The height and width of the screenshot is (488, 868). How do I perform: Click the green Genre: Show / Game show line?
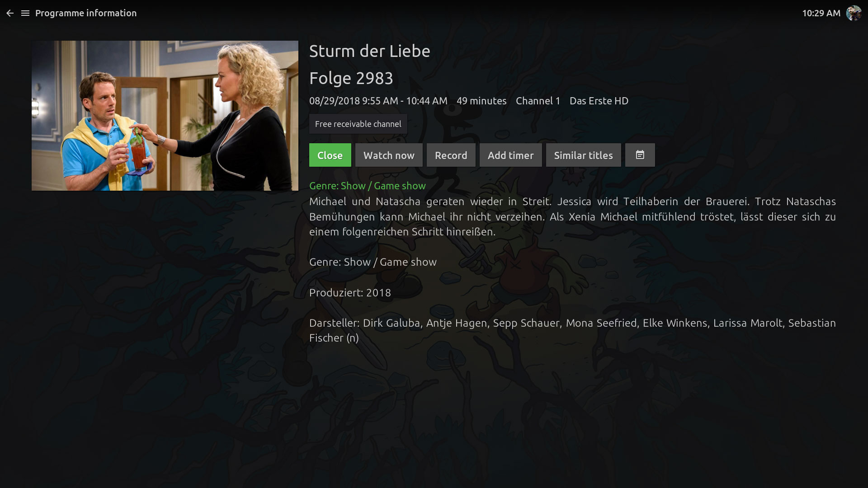click(x=368, y=186)
